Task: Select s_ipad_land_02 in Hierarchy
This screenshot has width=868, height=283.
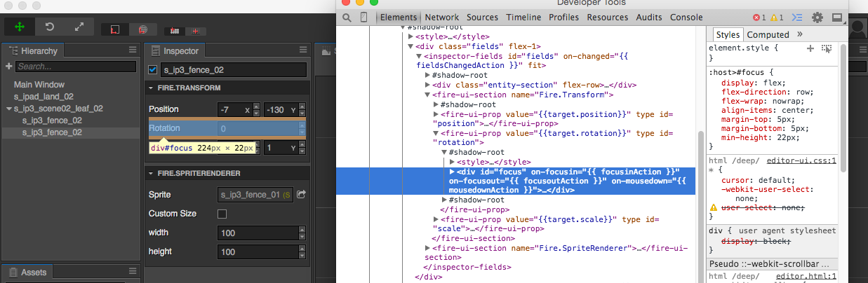Action: [x=44, y=97]
